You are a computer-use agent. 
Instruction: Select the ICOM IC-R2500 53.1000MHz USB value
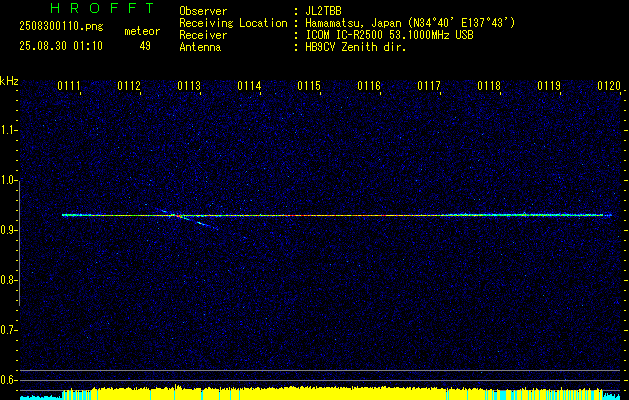(389, 35)
